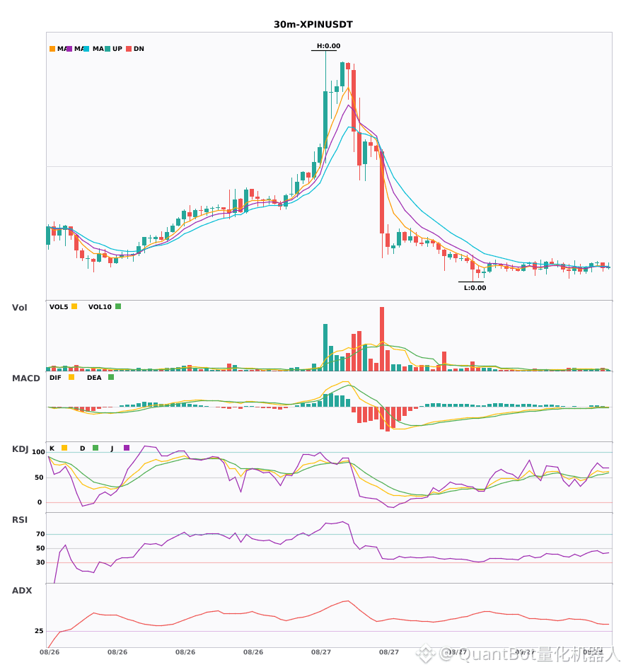Click the 30 axis value in RSI panel
Screen dimensions: 626x672
point(40,562)
